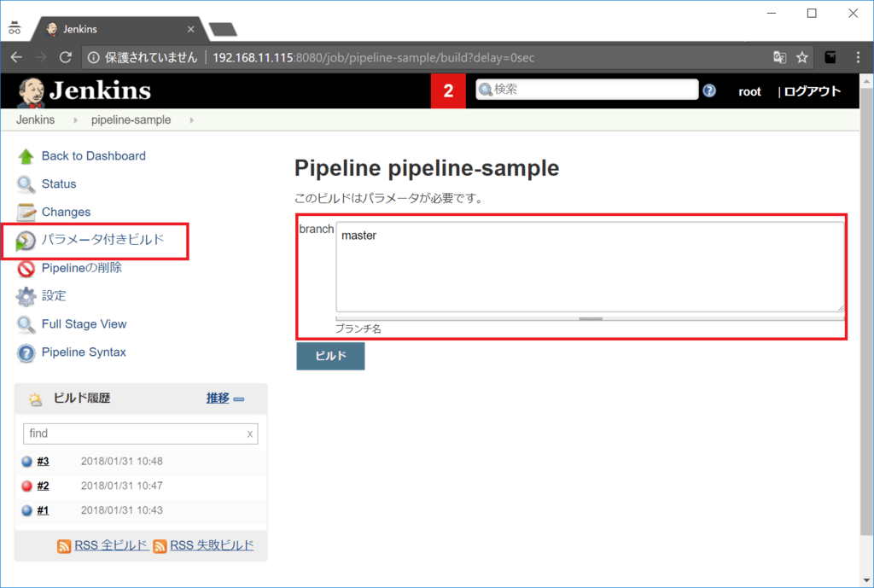The height and width of the screenshot is (588, 874).
Task: Click the branch parameter text area
Action: point(590,267)
